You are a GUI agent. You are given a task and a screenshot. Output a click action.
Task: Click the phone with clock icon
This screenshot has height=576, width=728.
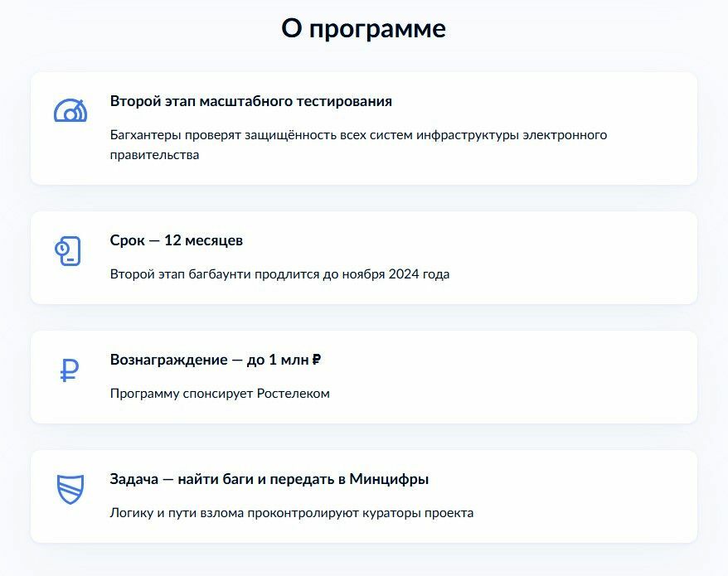(x=68, y=251)
